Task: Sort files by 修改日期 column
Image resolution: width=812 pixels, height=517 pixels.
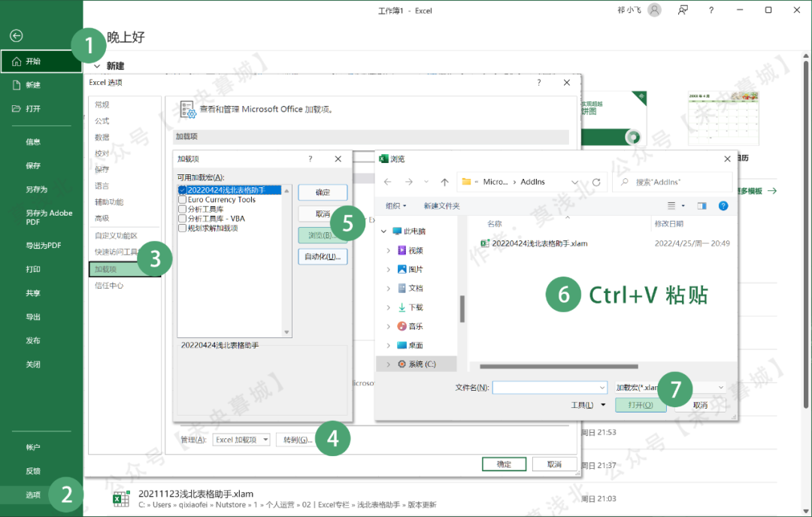Action: tap(668, 224)
